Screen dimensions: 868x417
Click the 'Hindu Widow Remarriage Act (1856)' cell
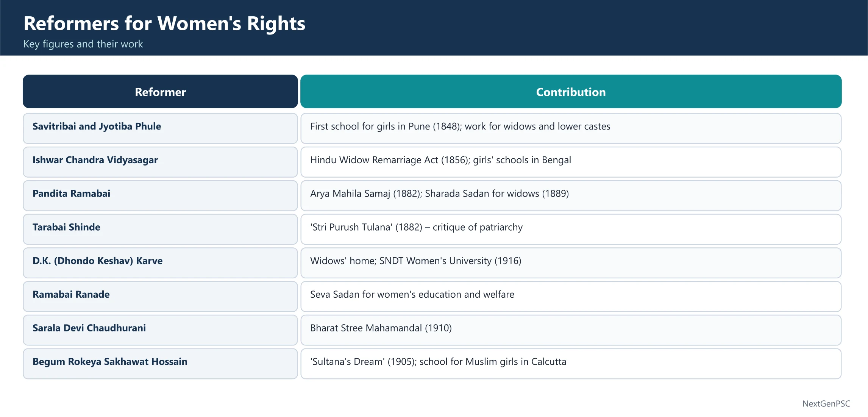[x=571, y=162]
